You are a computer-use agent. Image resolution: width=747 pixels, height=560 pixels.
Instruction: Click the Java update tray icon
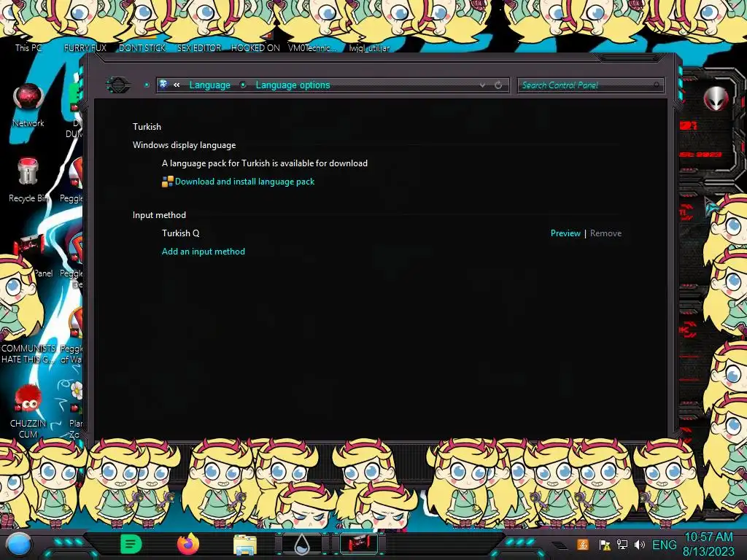(x=583, y=545)
